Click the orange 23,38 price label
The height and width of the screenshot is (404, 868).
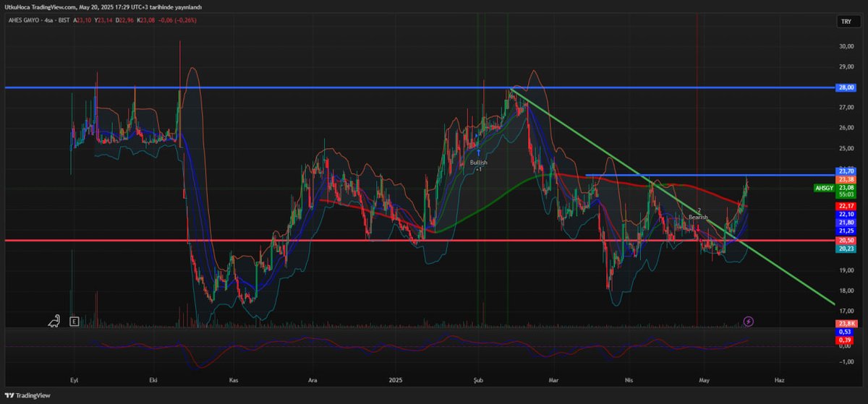[846, 179]
